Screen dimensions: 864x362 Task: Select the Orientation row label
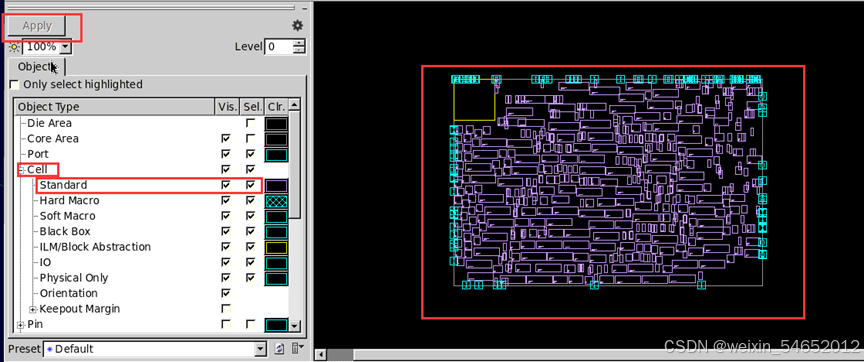(x=68, y=293)
